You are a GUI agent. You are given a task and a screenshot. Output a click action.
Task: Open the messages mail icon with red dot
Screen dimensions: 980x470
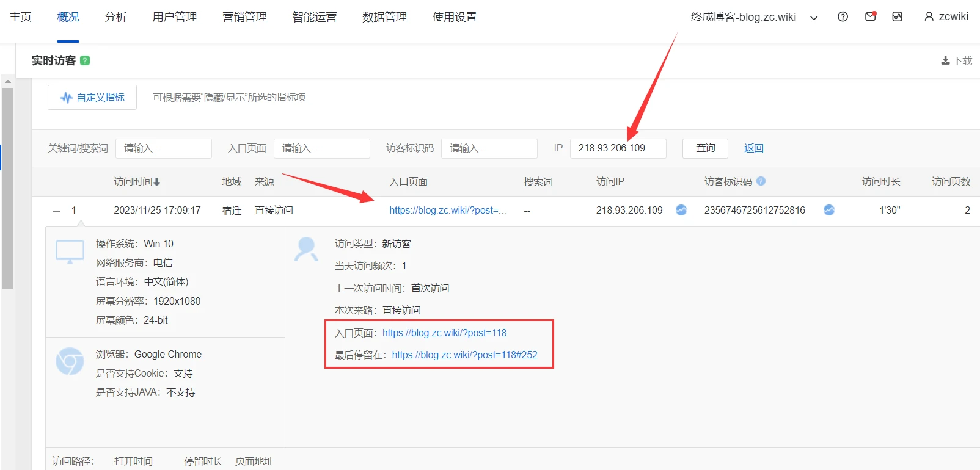coord(871,16)
